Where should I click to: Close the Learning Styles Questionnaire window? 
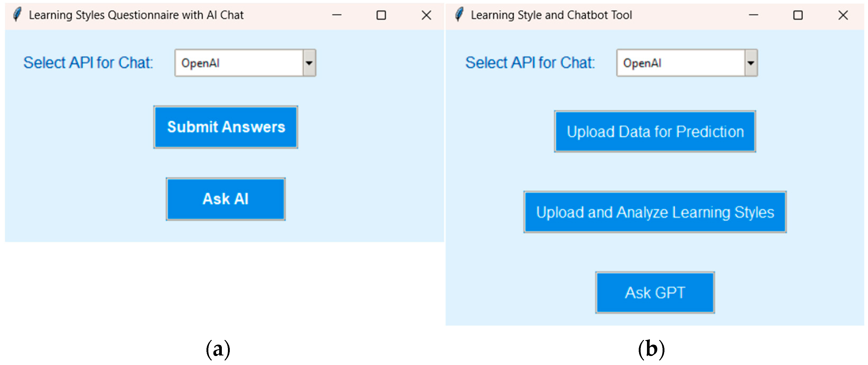(426, 15)
